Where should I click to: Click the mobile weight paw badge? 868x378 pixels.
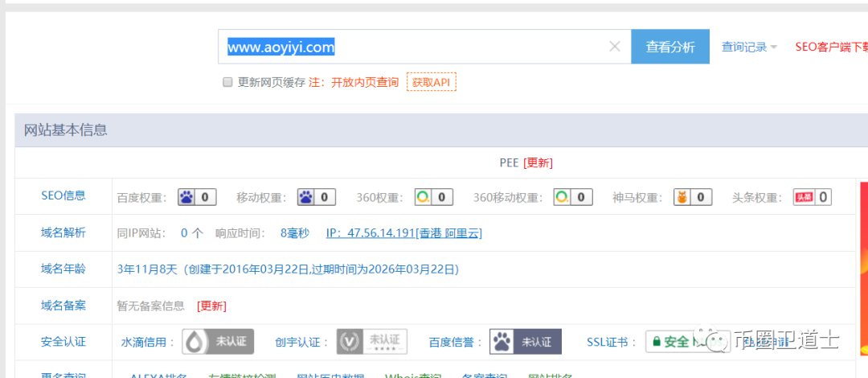tap(317, 197)
